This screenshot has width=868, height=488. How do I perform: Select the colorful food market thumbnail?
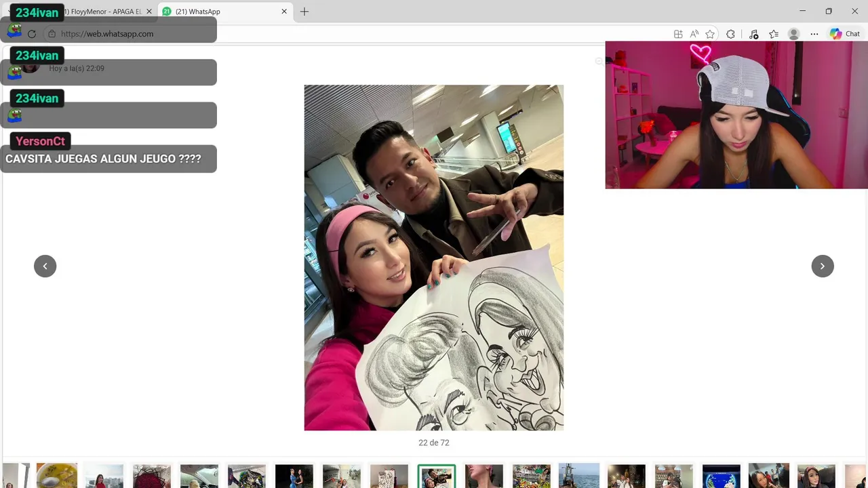(x=532, y=476)
